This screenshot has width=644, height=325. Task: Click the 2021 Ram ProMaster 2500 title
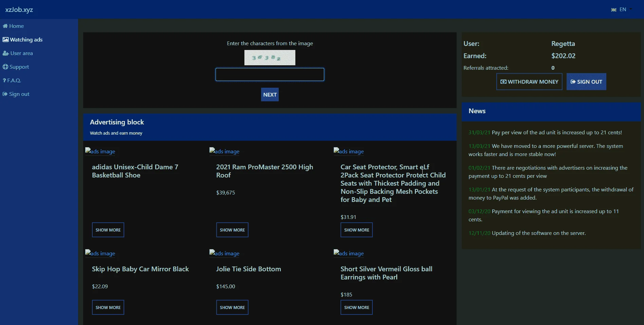pyautogui.click(x=265, y=171)
